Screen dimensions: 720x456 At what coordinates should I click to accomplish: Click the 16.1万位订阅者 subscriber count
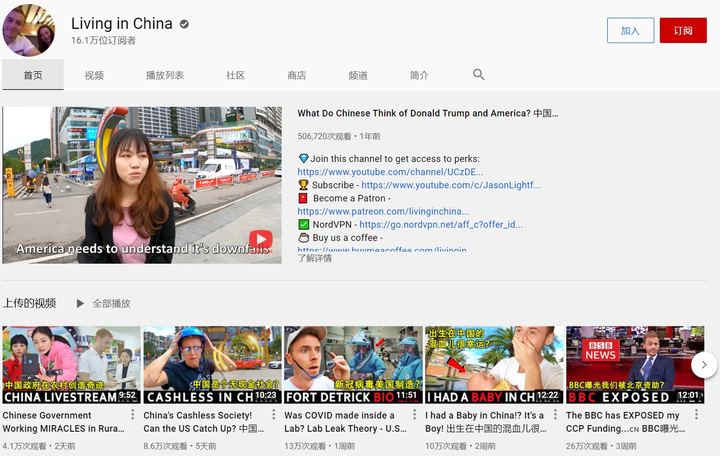coord(103,40)
